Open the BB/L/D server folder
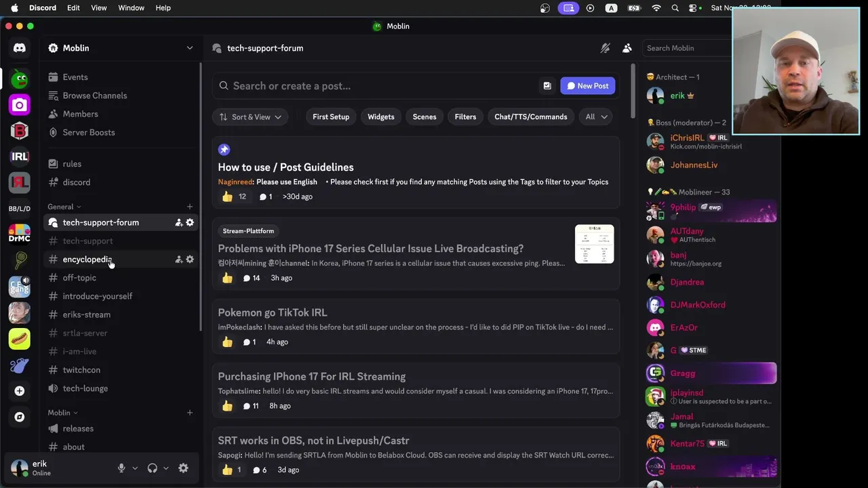The height and width of the screenshot is (488, 868). pos(20,208)
